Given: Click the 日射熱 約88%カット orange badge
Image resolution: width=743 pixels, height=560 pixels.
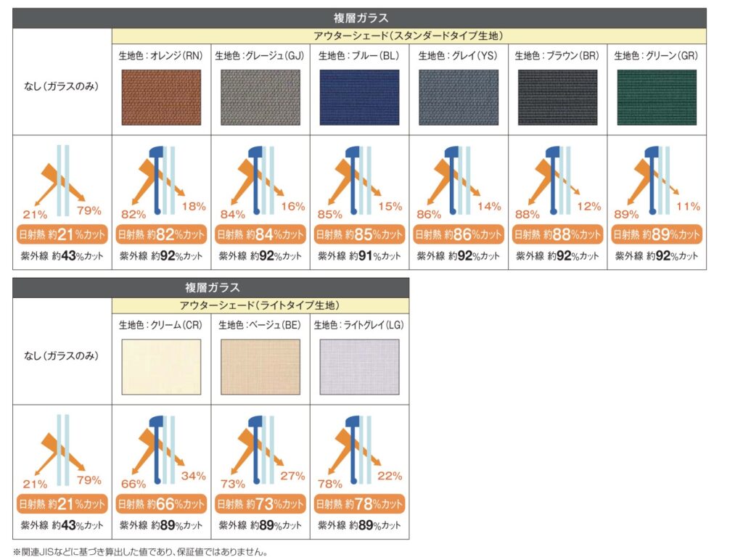Looking at the screenshot, I should coord(557,234).
